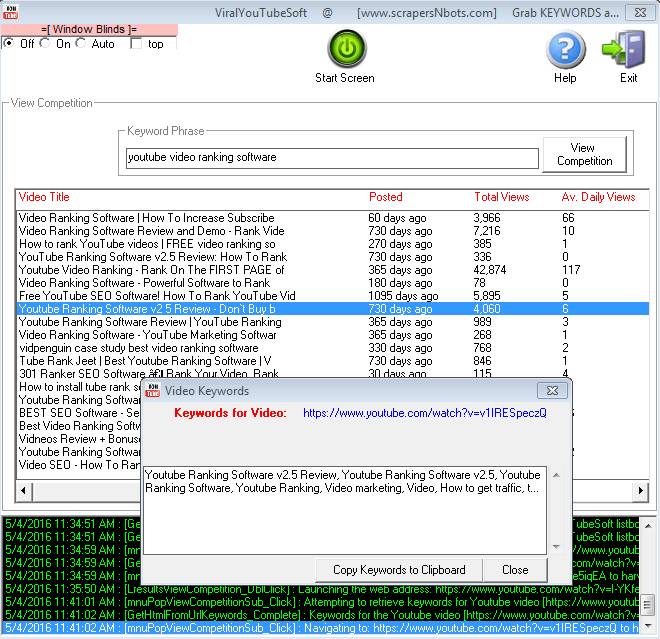The width and height of the screenshot is (660, 639).
Task: Click Copy Keywords to Clipboard button
Action: [399, 570]
